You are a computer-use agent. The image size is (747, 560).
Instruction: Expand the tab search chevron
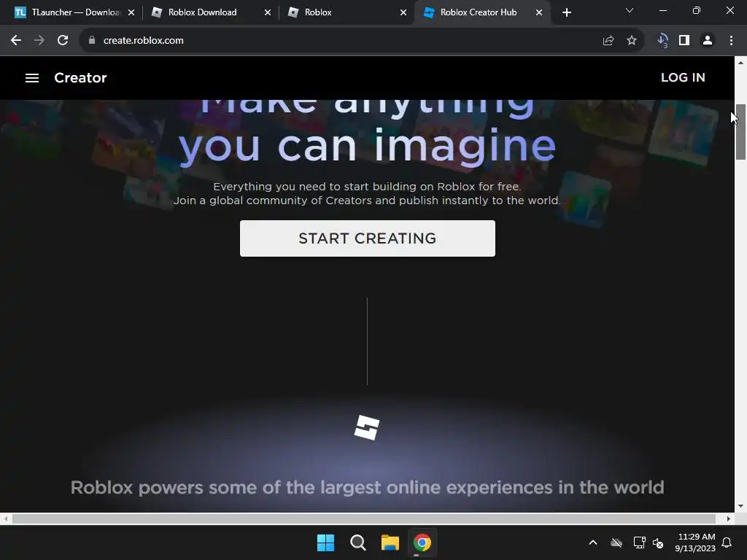tap(630, 10)
